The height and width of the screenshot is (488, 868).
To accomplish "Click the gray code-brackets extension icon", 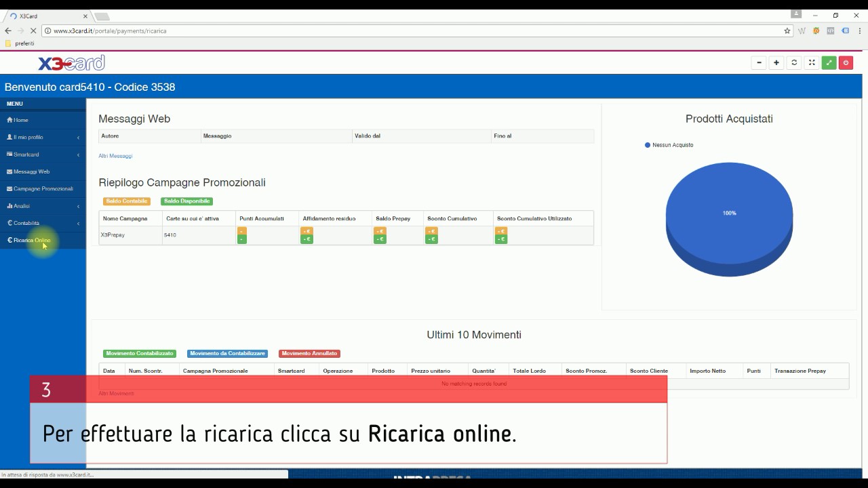I will (831, 30).
